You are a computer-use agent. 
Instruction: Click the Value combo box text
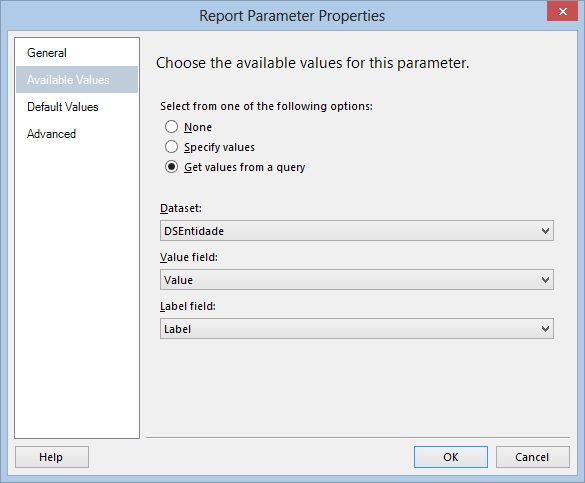click(x=178, y=280)
